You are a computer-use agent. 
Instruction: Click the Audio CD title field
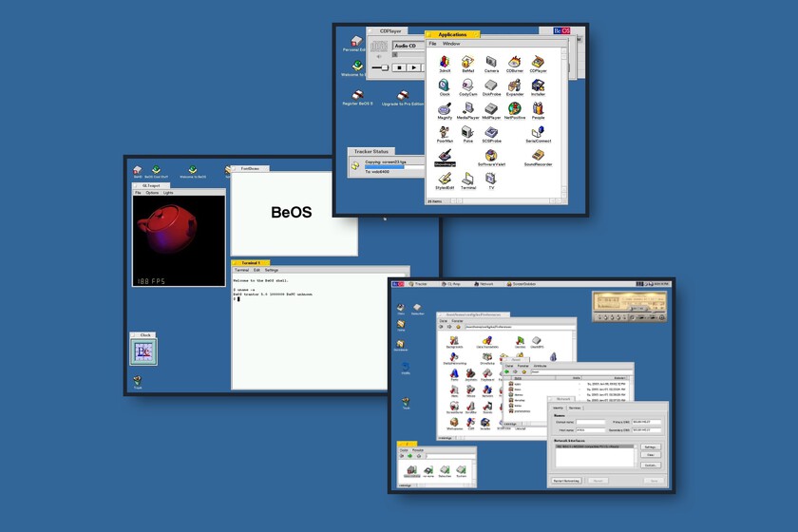(409, 46)
